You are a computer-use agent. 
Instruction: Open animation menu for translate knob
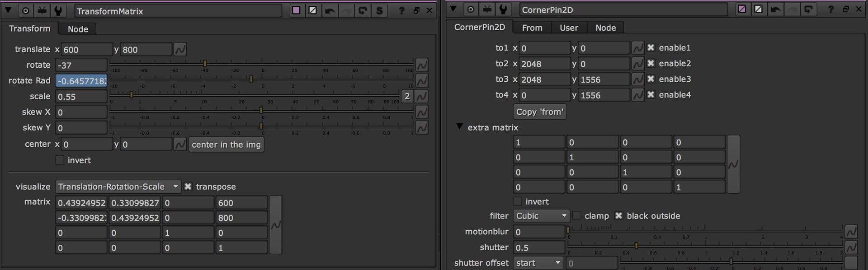[x=180, y=49]
